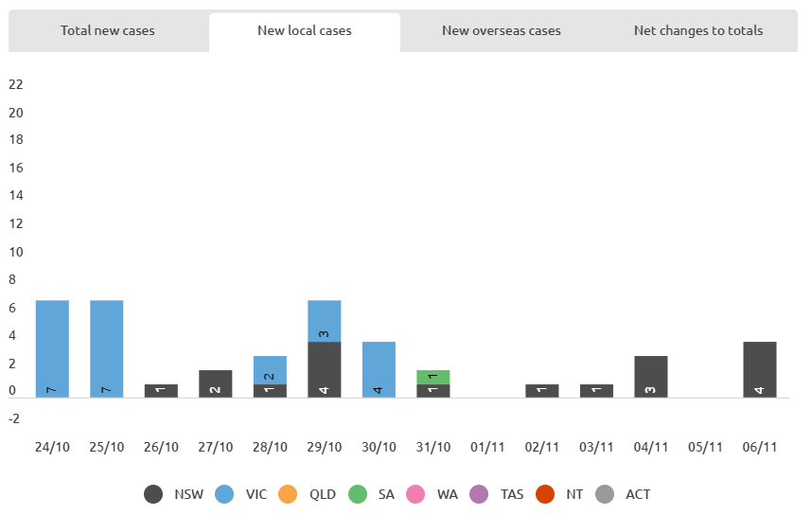Select the New local cases tab
Viewport: 812px width, 515px height.
tap(304, 31)
